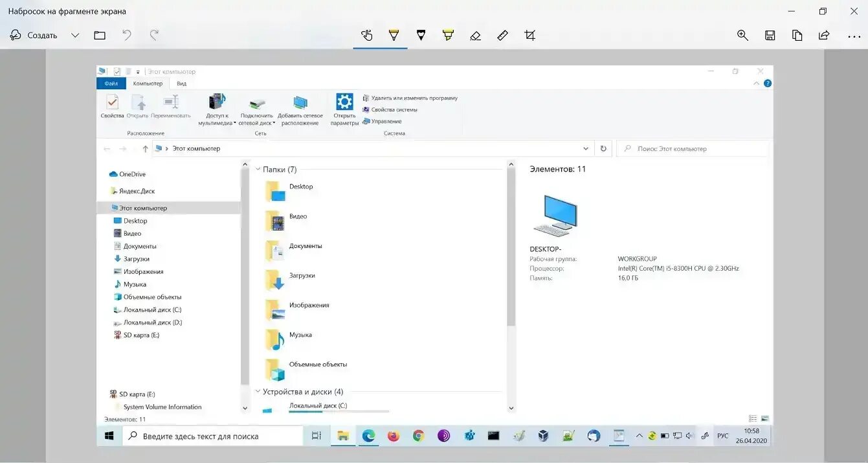
Task: Select the image crop tool
Action: click(530, 36)
